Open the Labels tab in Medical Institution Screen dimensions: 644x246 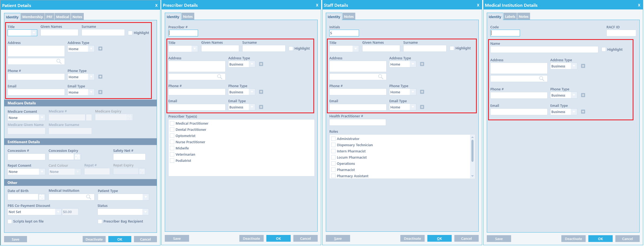click(510, 17)
